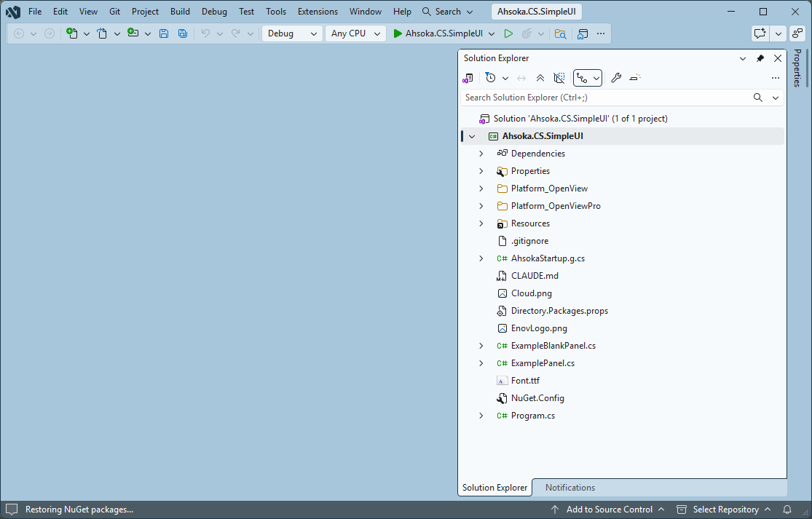Click the New Project toolbar icon

tap(72, 33)
